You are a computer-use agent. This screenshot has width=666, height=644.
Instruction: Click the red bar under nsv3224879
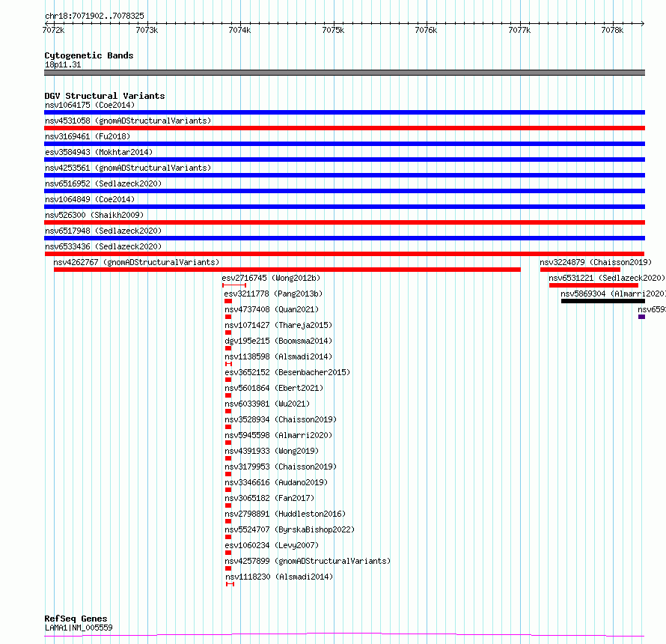(x=580, y=270)
